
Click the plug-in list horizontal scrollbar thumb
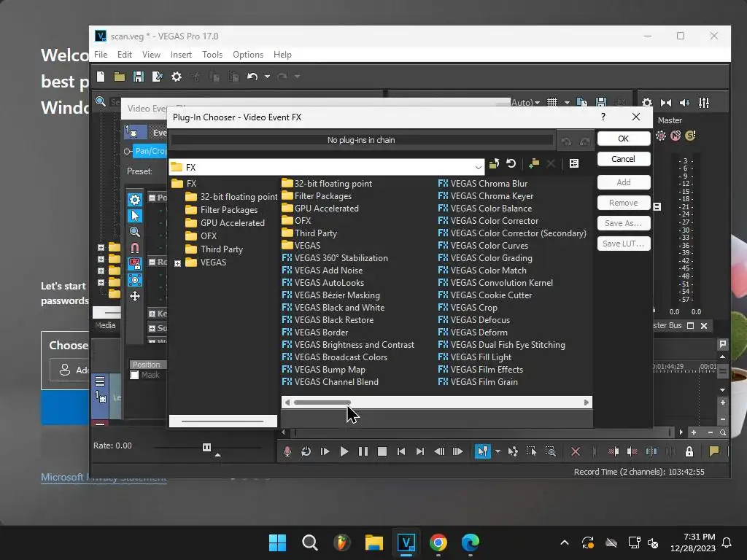(322, 402)
